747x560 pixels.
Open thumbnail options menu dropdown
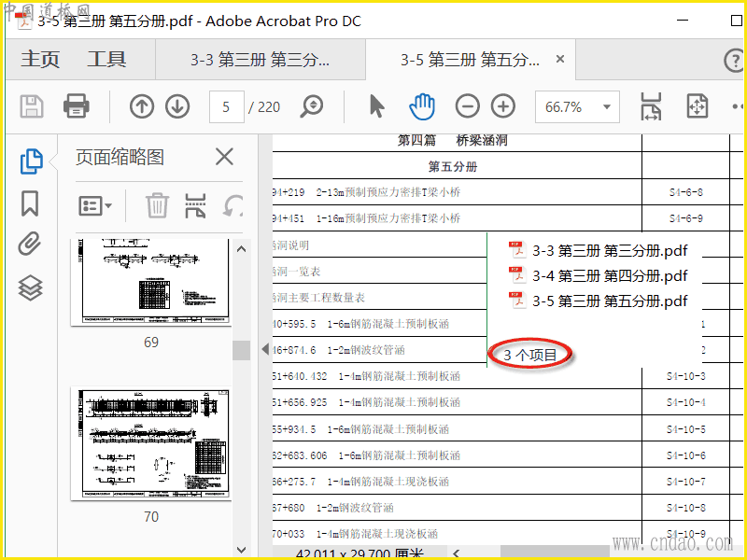click(95, 206)
